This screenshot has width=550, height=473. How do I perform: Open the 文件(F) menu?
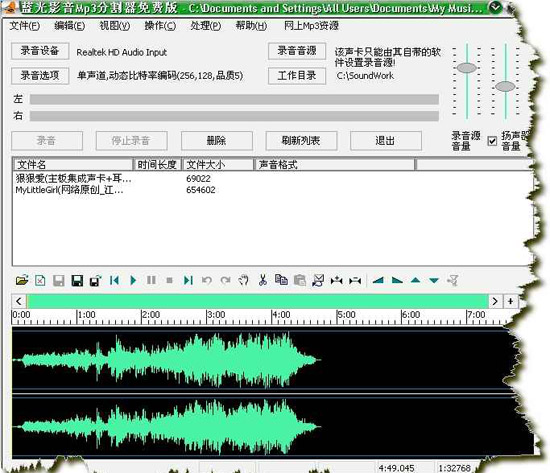(25, 26)
